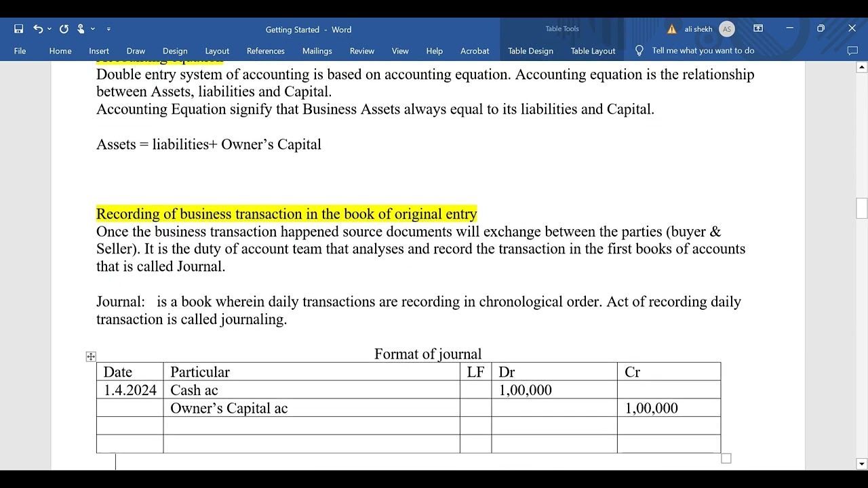The image size is (868, 488).
Task: Open the View tab
Action: [x=400, y=51]
